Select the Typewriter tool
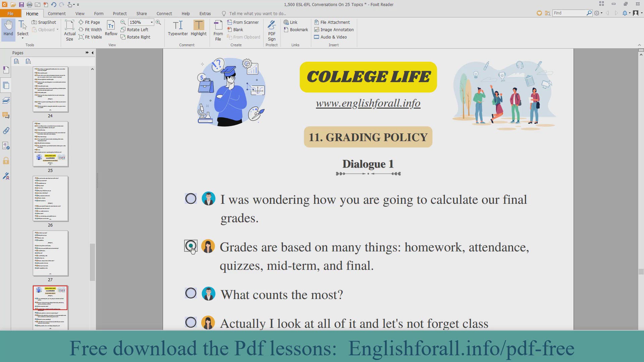 pos(178,28)
